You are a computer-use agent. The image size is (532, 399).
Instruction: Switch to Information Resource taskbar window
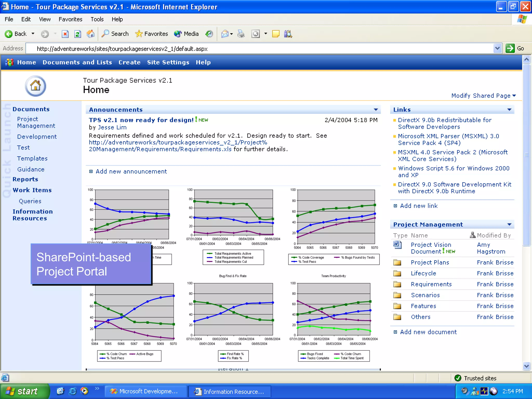click(x=230, y=391)
